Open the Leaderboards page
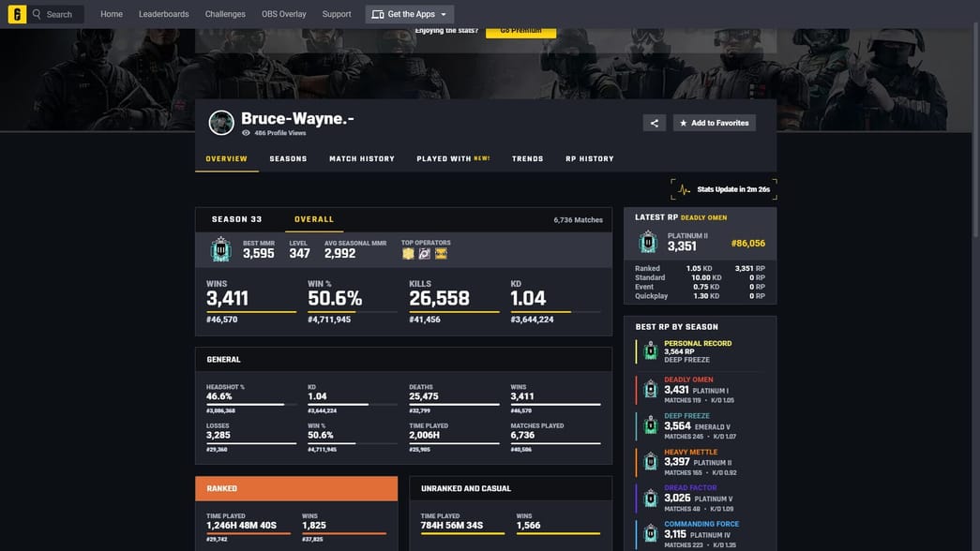Viewport: 980px width, 551px height. coord(162,13)
